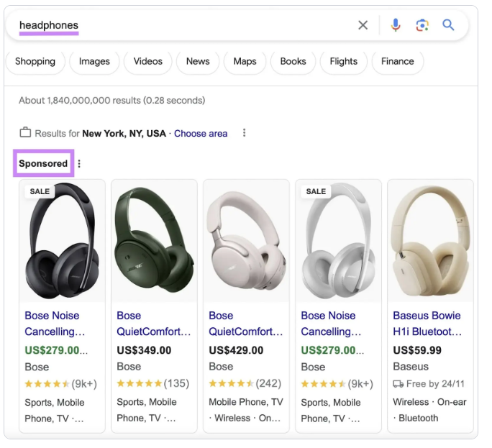Switch to the Images tab
The height and width of the screenshot is (448, 492).
tap(94, 62)
